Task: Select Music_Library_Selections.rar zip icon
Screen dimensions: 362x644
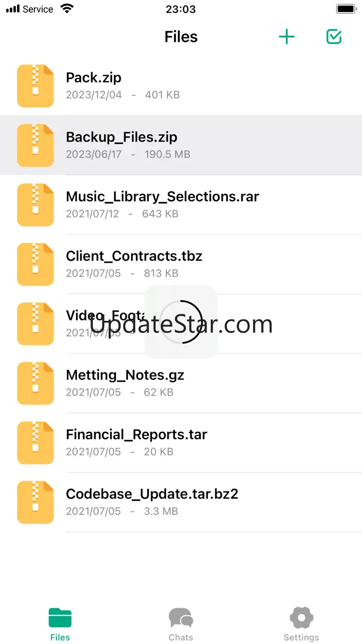Action: [36, 205]
